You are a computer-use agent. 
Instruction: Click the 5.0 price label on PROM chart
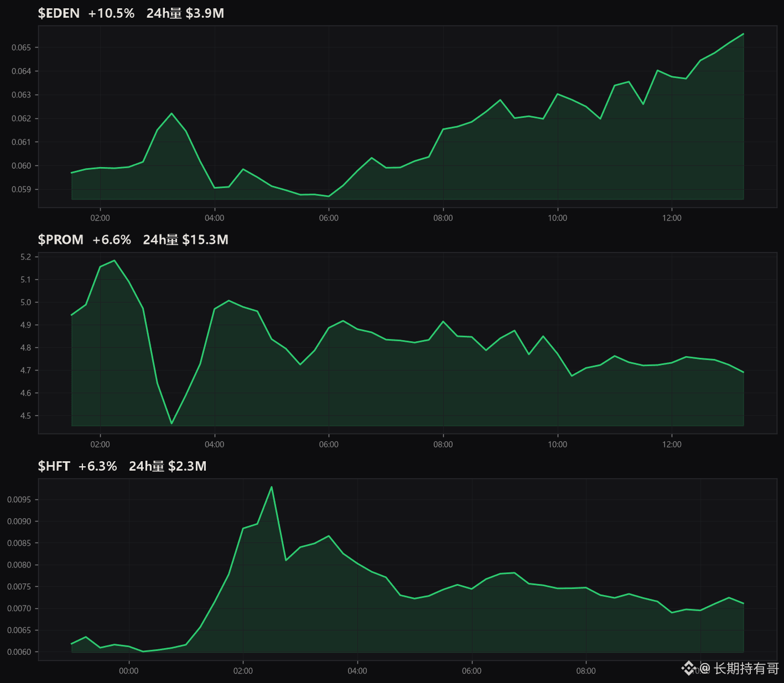click(26, 303)
